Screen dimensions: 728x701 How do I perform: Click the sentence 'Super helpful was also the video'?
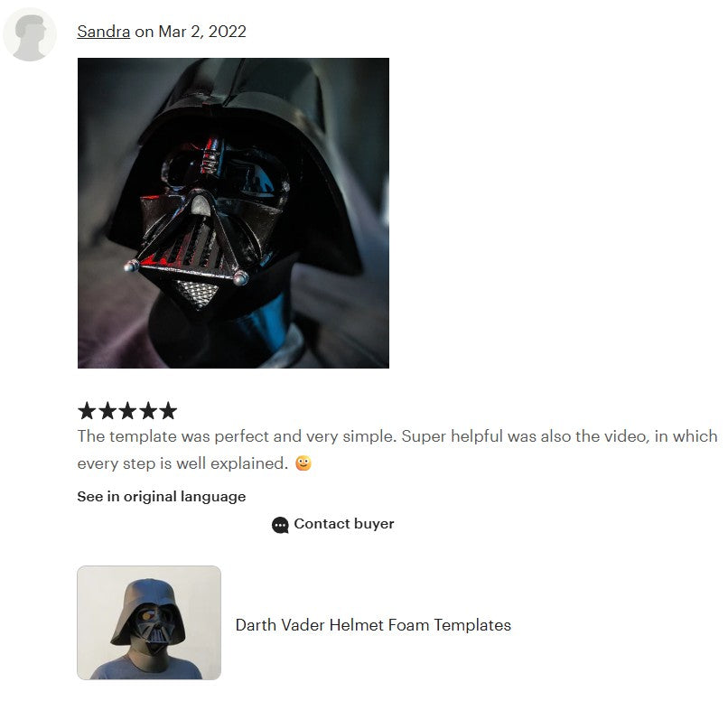[x=524, y=436]
